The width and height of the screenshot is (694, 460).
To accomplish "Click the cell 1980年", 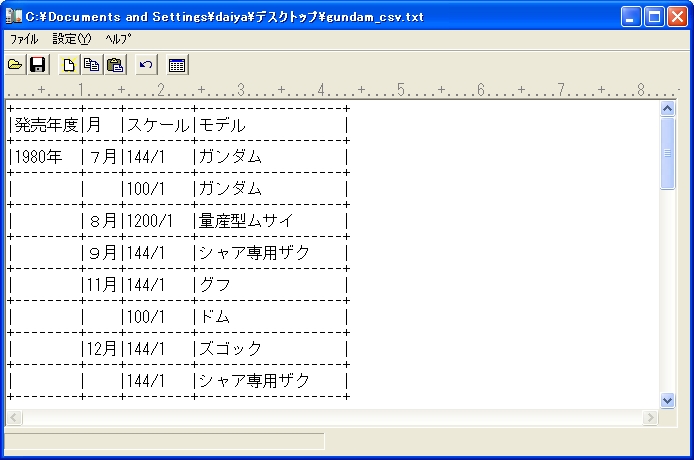I will pyautogui.click(x=39, y=157).
